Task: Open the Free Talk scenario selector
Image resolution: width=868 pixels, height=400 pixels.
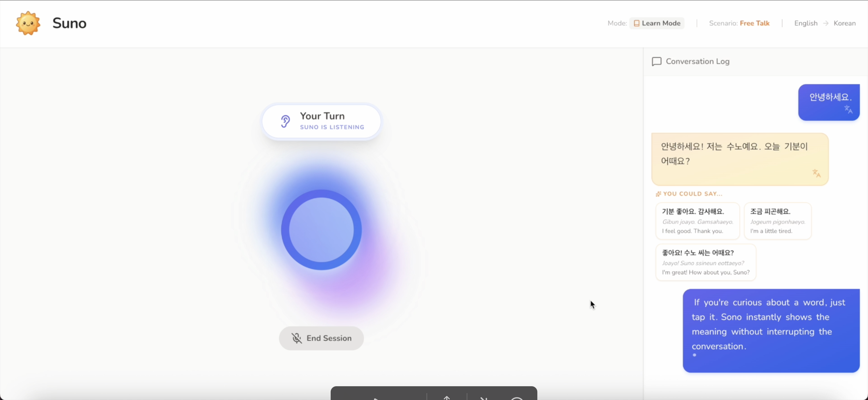Action: 754,23
